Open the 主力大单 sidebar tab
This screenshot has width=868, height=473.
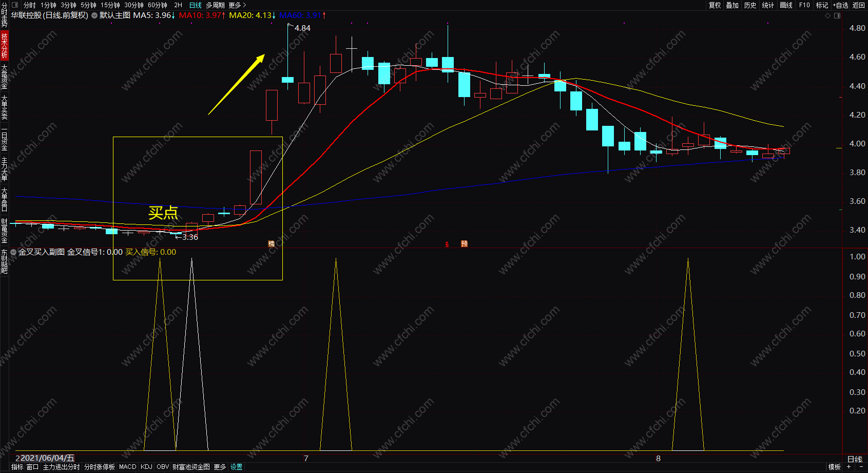(4, 169)
